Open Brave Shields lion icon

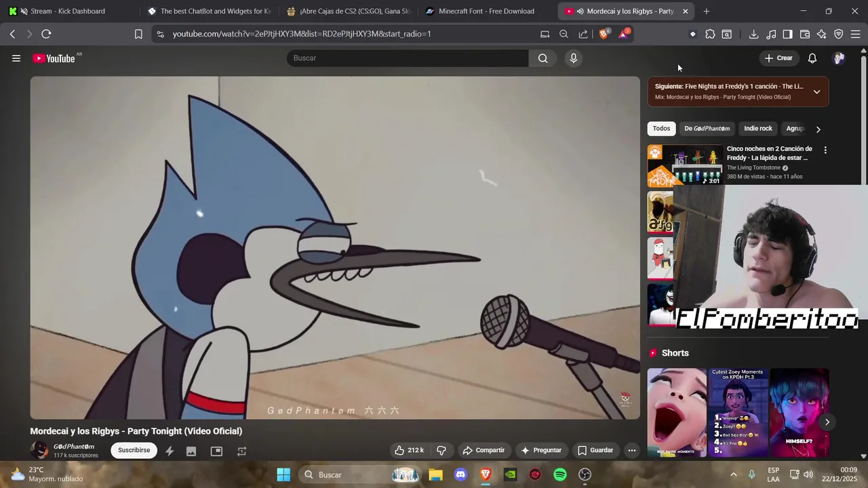point(604,34)
